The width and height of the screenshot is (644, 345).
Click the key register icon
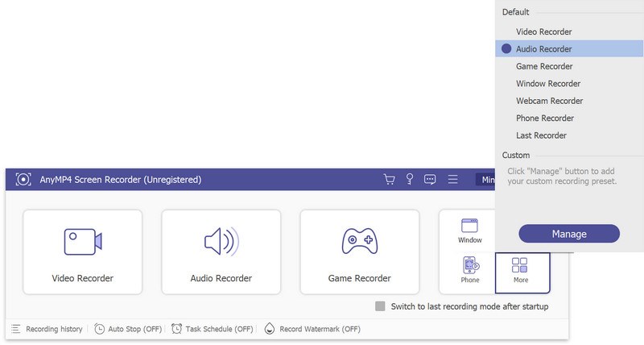click(410, 179)
